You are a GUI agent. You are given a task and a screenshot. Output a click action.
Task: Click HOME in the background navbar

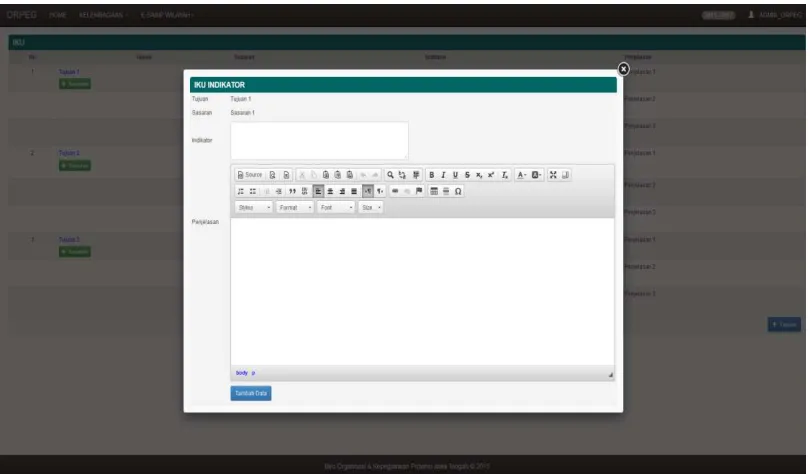(57, 15)
